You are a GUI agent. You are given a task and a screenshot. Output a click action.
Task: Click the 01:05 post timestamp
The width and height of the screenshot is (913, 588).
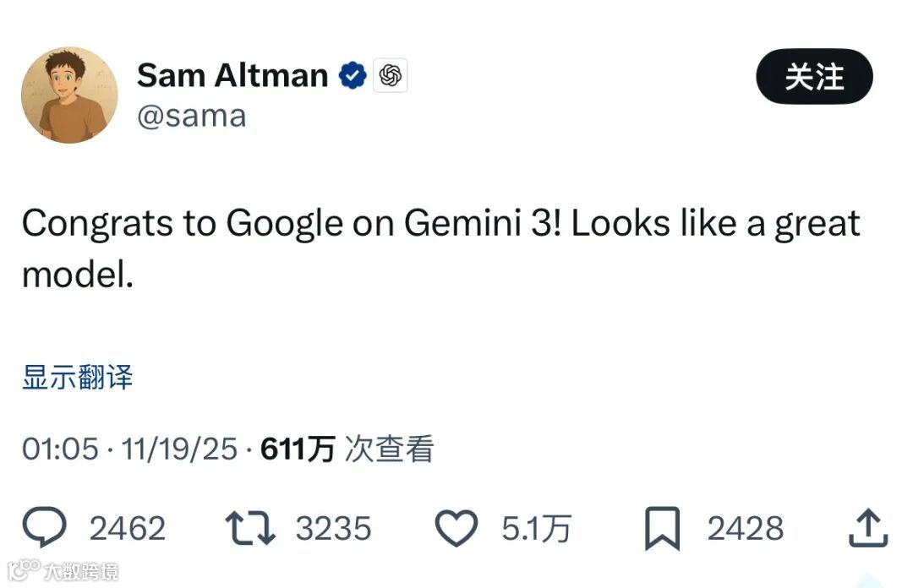point(60,449)
